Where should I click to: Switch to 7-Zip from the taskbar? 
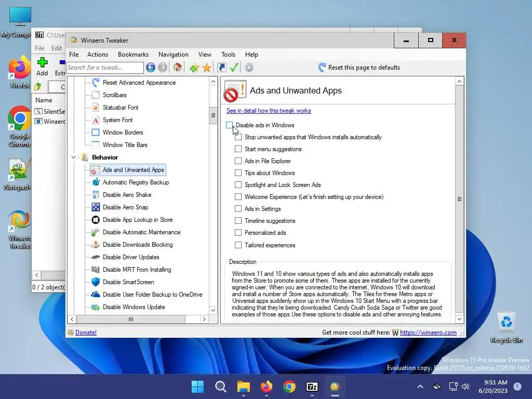click(312, 387)
